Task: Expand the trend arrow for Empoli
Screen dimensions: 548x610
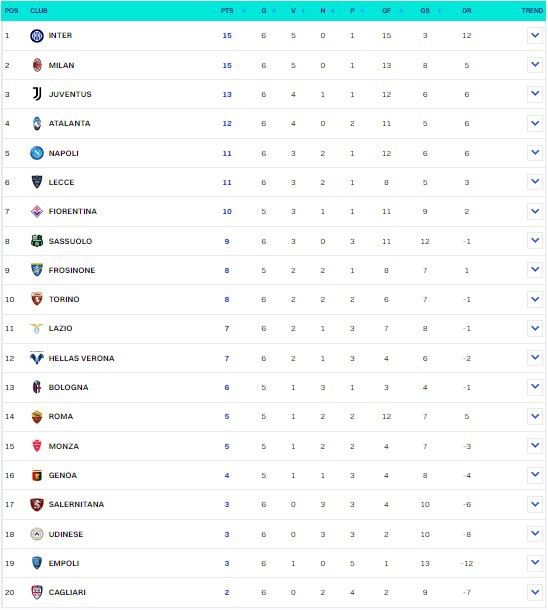Action: [x=535, y=563]
